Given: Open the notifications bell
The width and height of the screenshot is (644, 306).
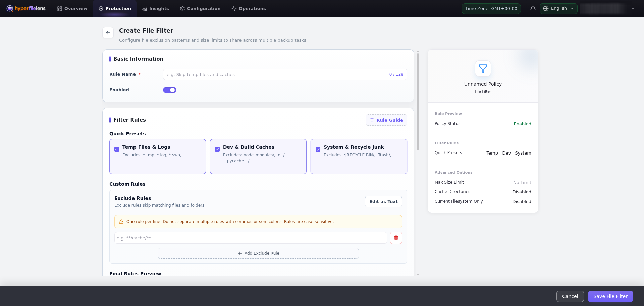Looking at the screenshot, I should click(533, 9).
